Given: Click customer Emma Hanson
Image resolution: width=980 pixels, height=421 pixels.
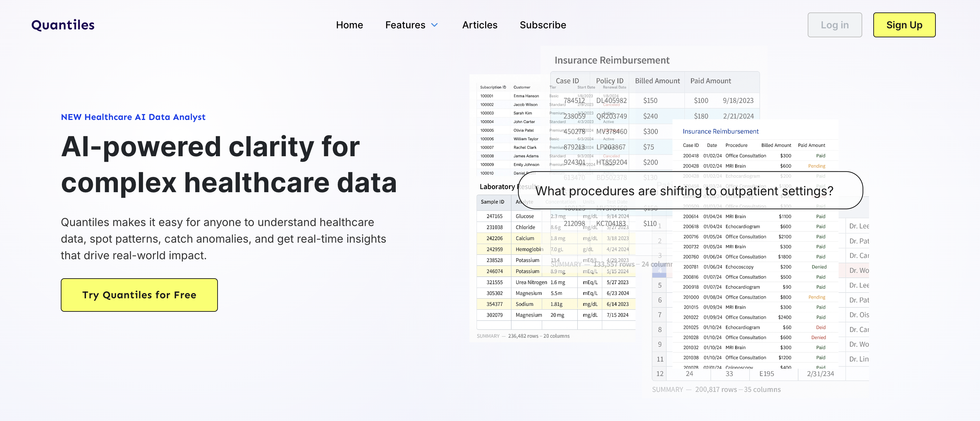Looking at the screenshot, I should pyautogui.click(x=526, y=96).
